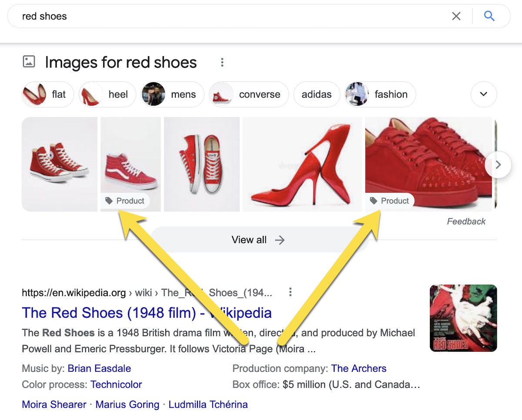Image resolution: width=522 pixels, height=420 pixels.
Task: Open three-dot menu next to Wikipedia URL
Action: click(x=290, y=293)
